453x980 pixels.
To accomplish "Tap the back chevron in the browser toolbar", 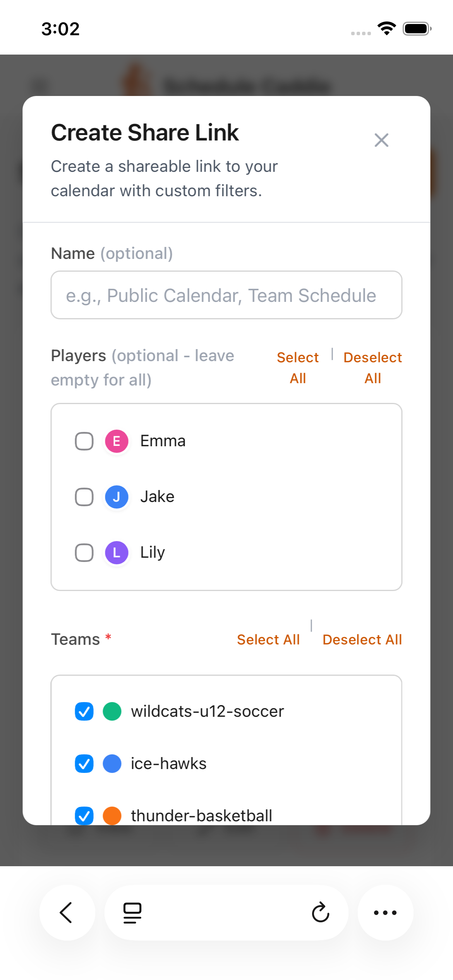I will click(x=67, y=913).
